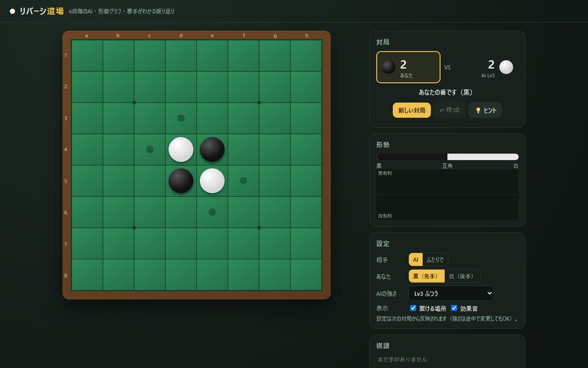Request a hint with ヒント button
The image size is (588, 368).
point(485,110)
